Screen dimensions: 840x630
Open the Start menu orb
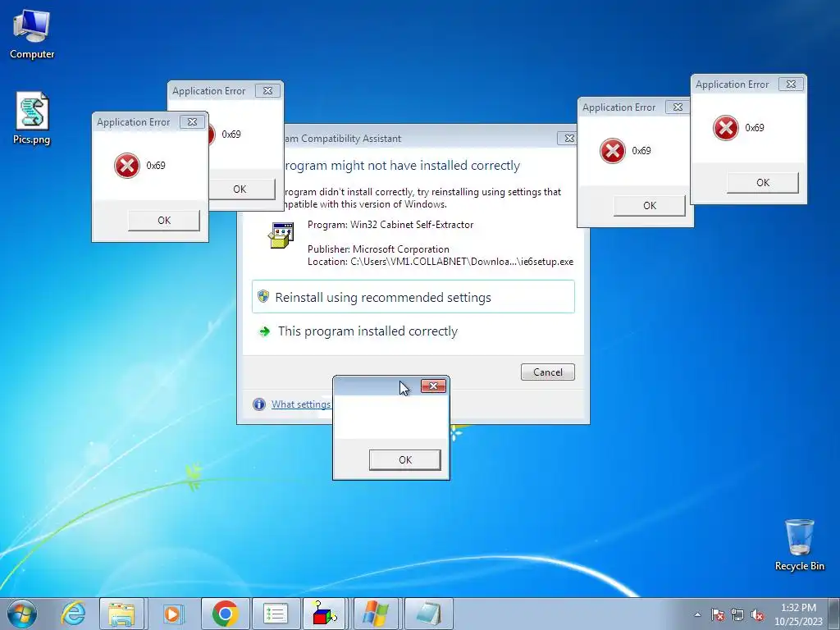pos(22,614)
